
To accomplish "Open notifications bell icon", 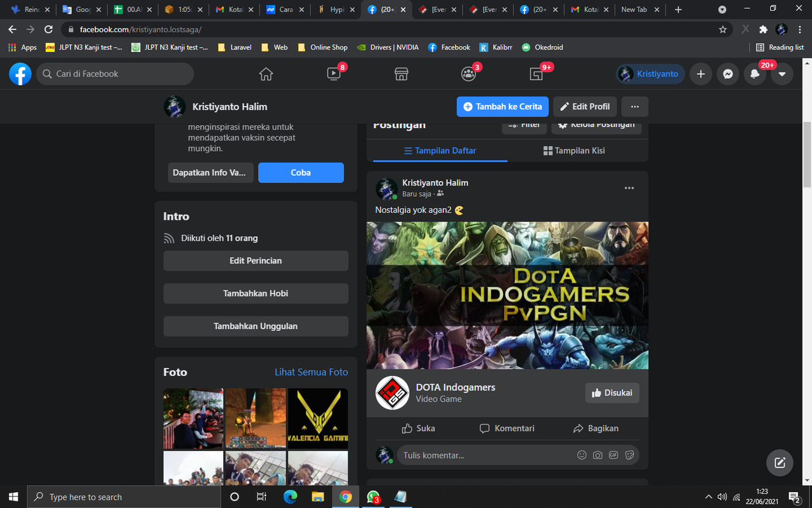I will [755, 74].
